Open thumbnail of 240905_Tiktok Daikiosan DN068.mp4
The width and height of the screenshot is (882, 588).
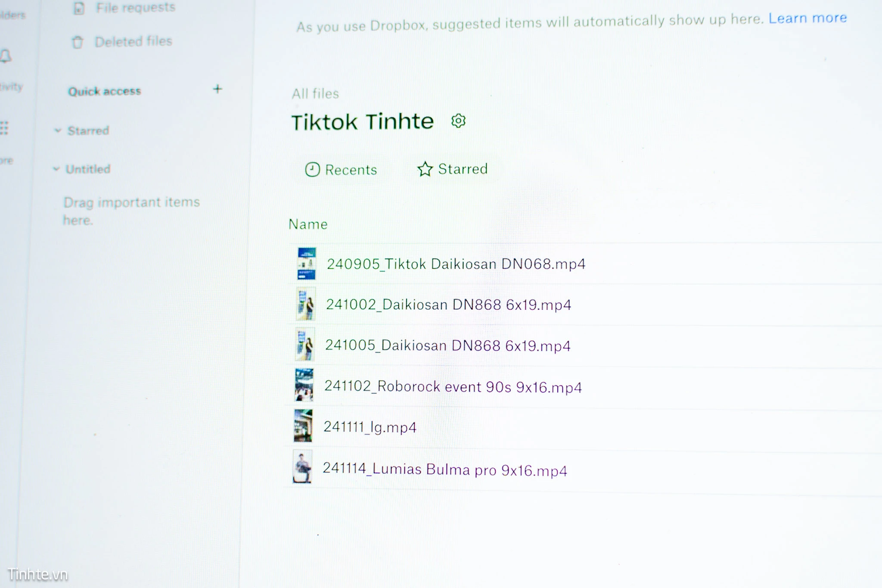307,264
